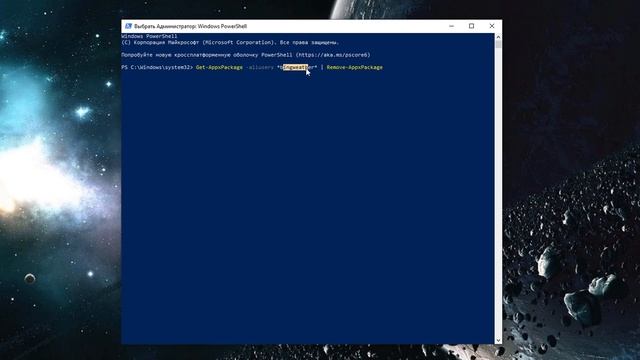Screen dimensions: 640x360
Task: Click the window title text Windows PowerShell
Action: click(222, 26)
